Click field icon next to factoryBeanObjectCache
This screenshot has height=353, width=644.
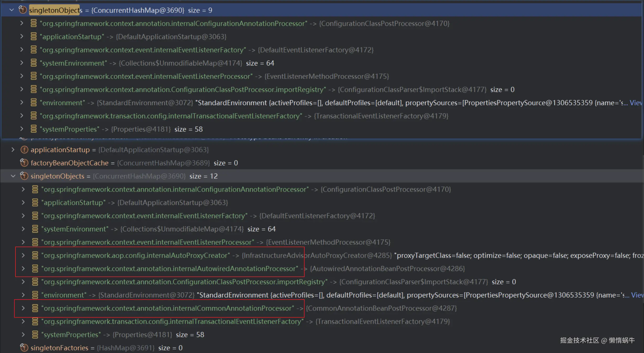24,163
